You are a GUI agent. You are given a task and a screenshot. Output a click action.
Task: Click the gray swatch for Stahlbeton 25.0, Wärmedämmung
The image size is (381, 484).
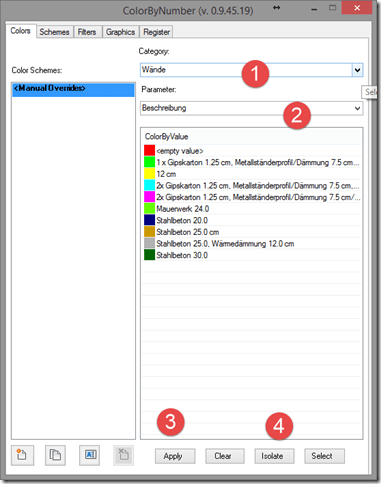[x=149, y=243]
